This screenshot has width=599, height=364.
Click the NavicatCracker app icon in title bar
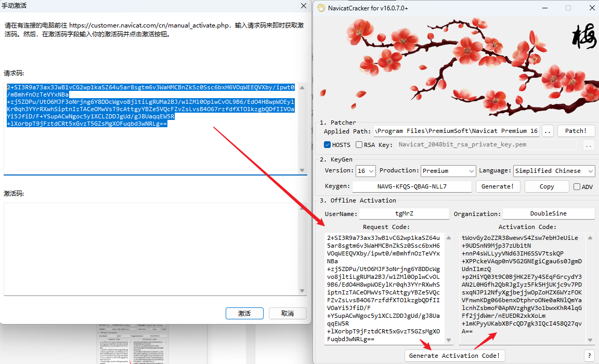coord(321,8)
